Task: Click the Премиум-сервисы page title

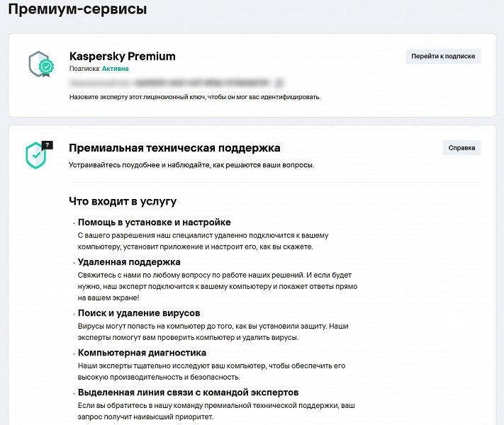Action: pos(77,9)
